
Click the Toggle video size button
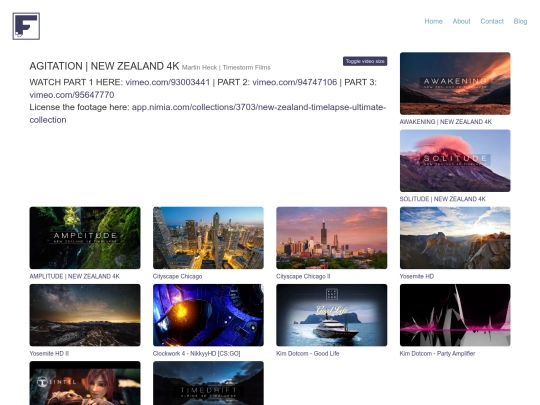[x=365, y=61]
